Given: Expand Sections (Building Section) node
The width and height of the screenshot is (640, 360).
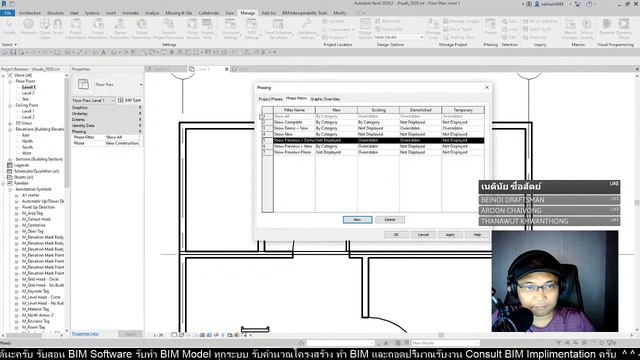Looking at the screenshot, I should click(10, 159).
